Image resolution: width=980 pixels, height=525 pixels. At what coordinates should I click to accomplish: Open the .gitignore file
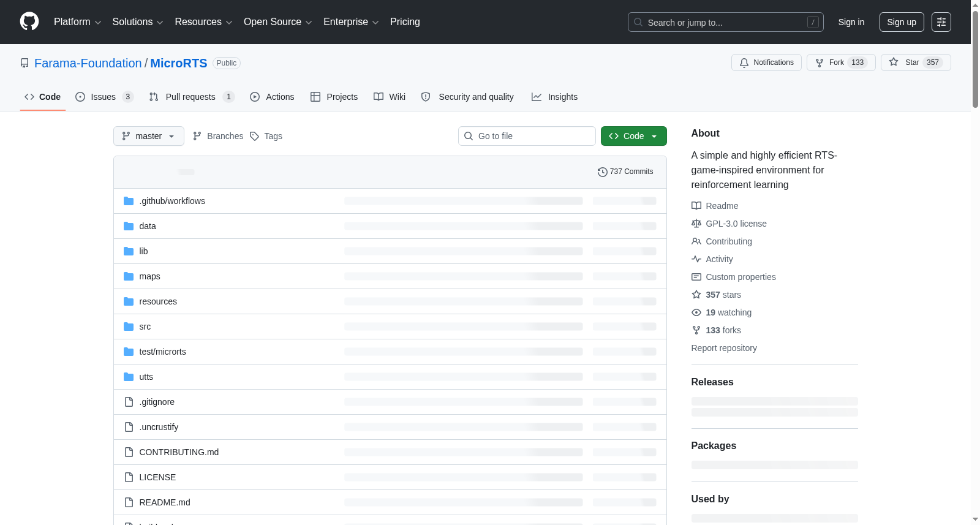coord(157,402)
